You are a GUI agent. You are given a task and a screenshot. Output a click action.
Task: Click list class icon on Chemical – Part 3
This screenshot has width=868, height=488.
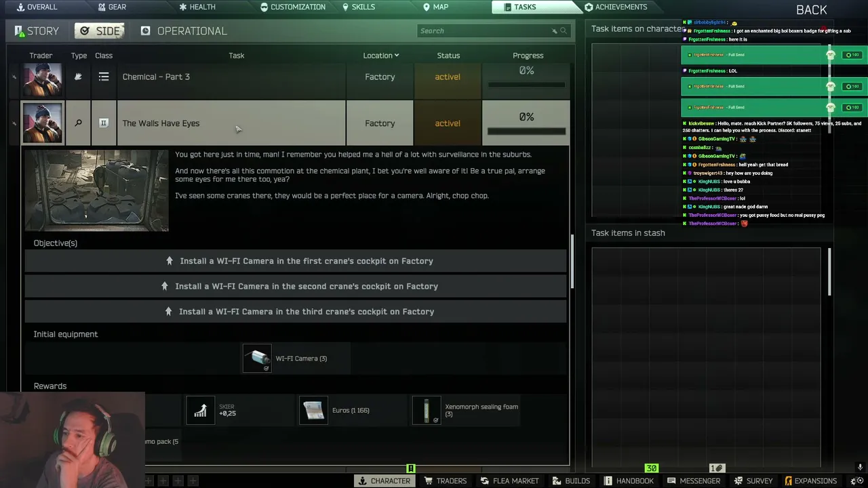[x=104, y=77]
